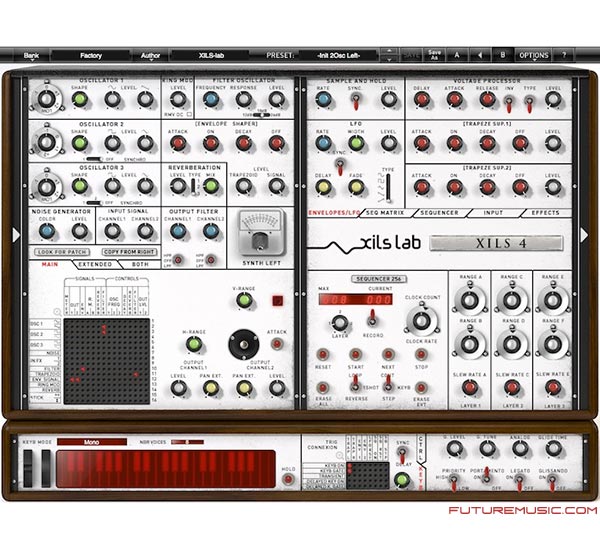Flip the LFO sync switch
The height and width of the screenshot is (550, 600).
click(339, 167)
